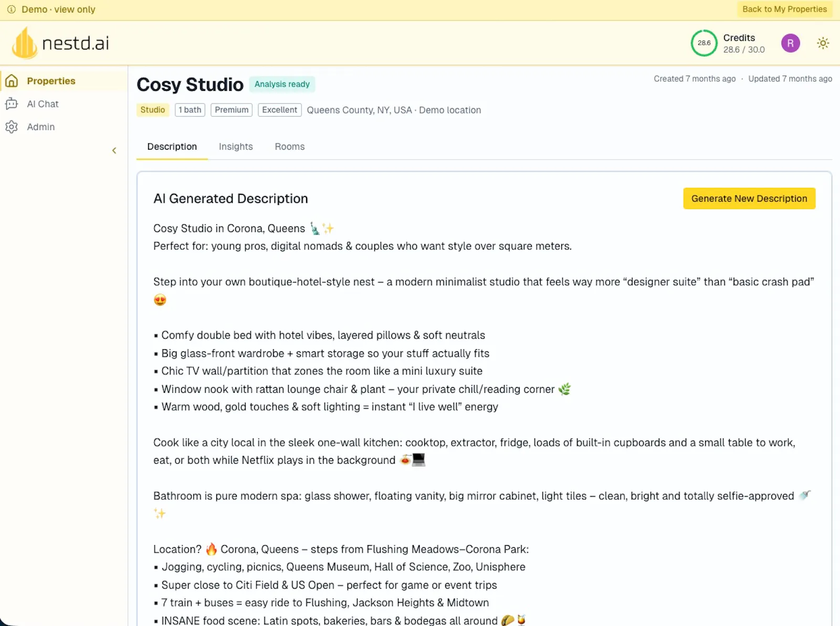Viewport: 840px width, 626px height.
Task: Open the Admin sidebar label
Action: (x=41, y=127)
